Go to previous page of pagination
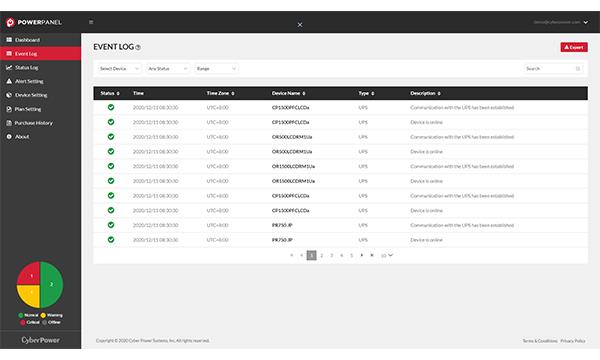 (x=302, y=255)
